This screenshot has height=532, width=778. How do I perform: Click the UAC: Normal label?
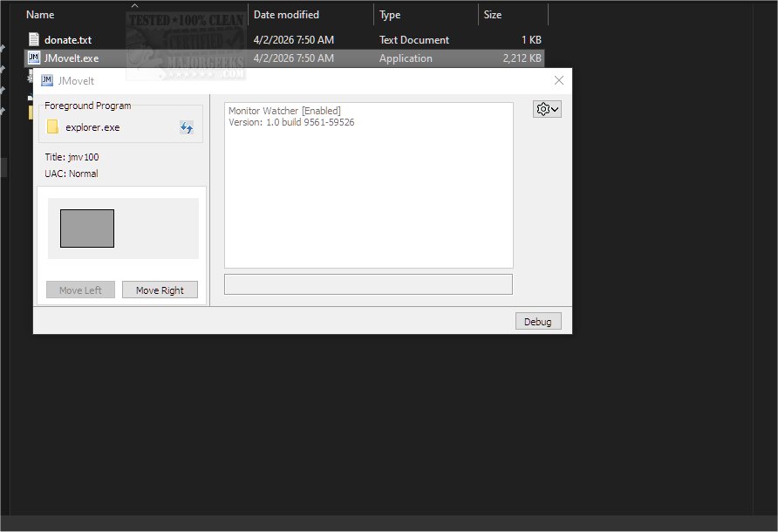72,174
